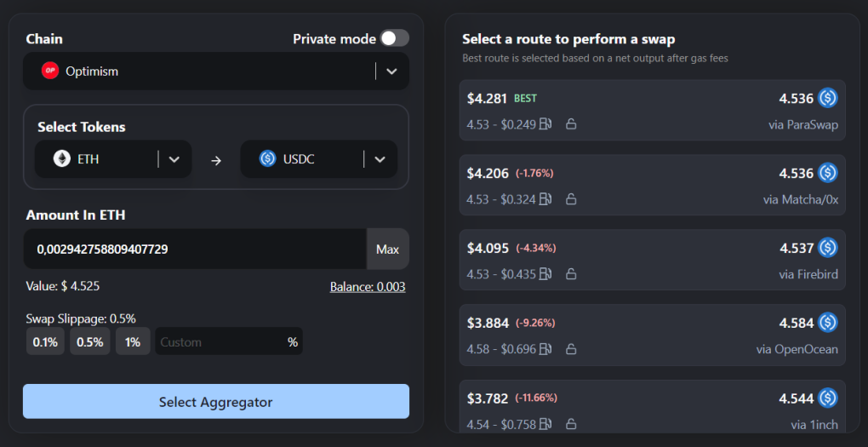Click the Select Aggregator button

pyautogui.click(x=216, y=402)
